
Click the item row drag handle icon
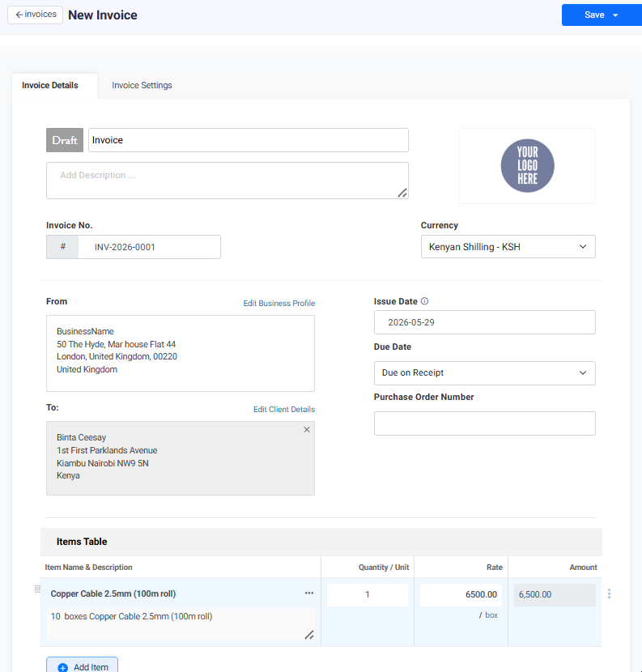[x=38, y=589]
